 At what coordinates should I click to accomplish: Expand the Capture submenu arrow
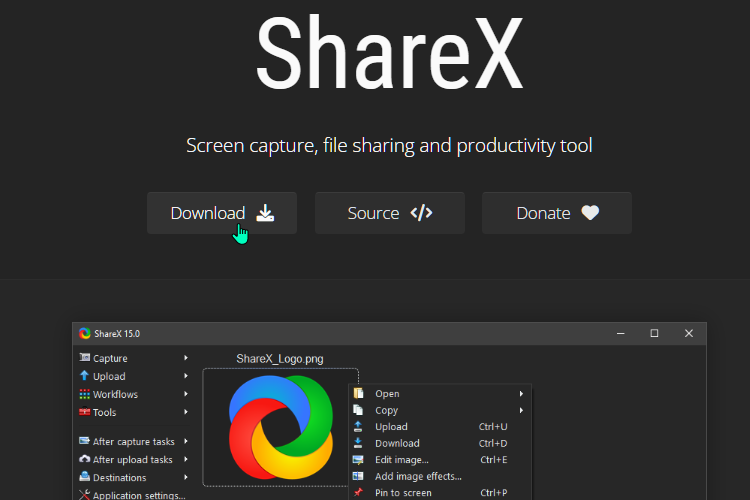tap(186, 358)
